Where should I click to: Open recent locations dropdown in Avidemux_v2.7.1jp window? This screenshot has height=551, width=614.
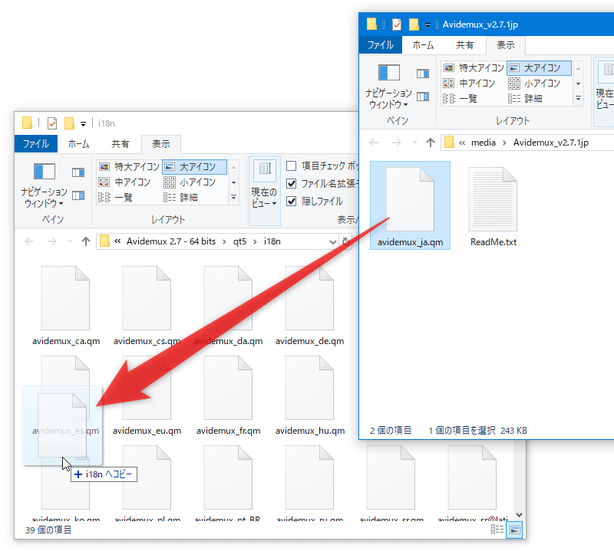point(415,143)
